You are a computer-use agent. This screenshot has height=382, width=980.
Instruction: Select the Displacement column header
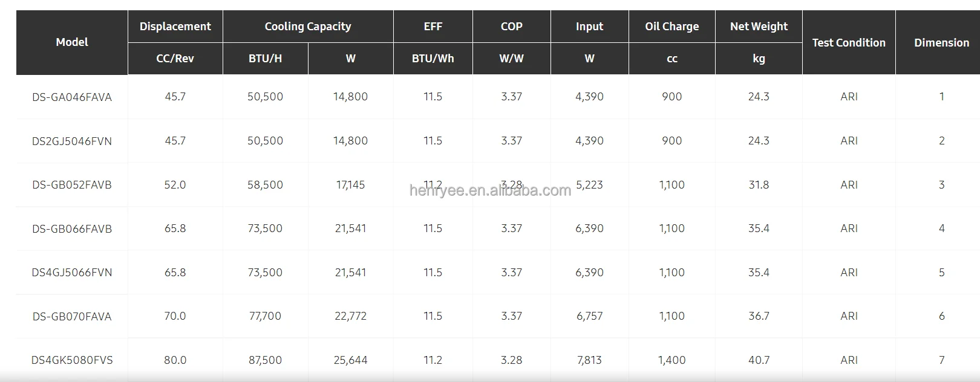(x=175, y=27)
